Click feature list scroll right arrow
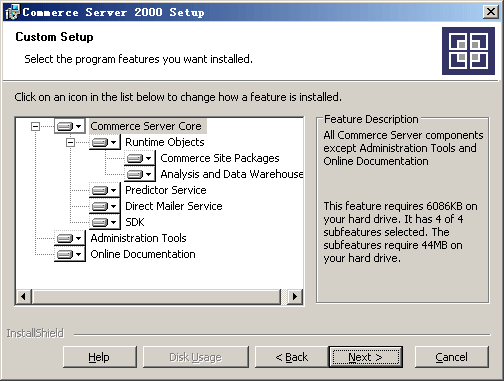504x381 pixels. point(295,296)
